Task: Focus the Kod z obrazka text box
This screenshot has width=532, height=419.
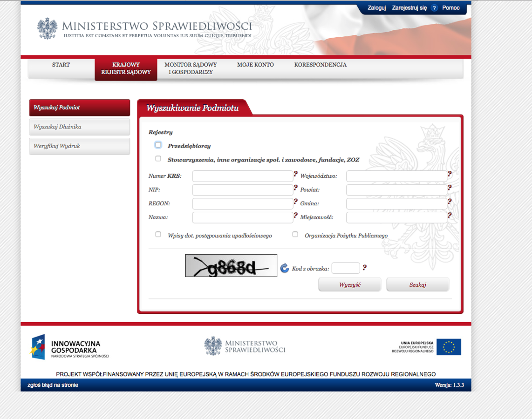Action: pos(345,268)
